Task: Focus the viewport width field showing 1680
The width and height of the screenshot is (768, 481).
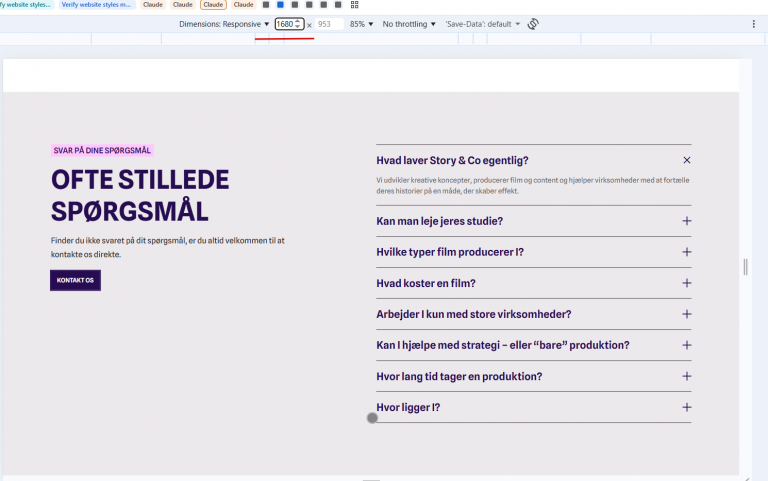Action: tap(285, 24)
